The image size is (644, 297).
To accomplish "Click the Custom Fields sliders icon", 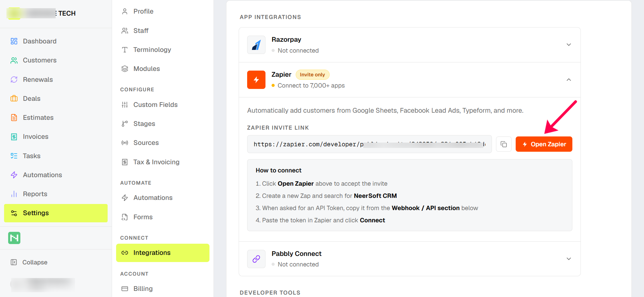I will [x=125, y=105].
